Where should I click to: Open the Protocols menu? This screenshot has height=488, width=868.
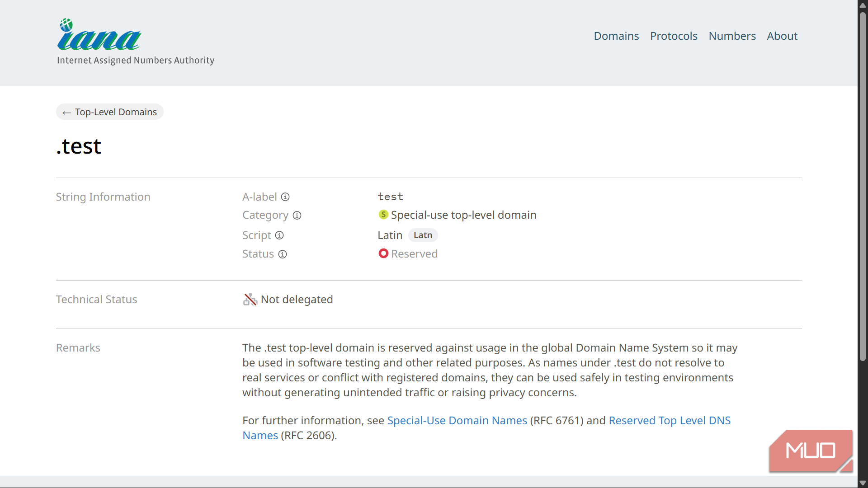pyautogui.click(x=674, y=36)
